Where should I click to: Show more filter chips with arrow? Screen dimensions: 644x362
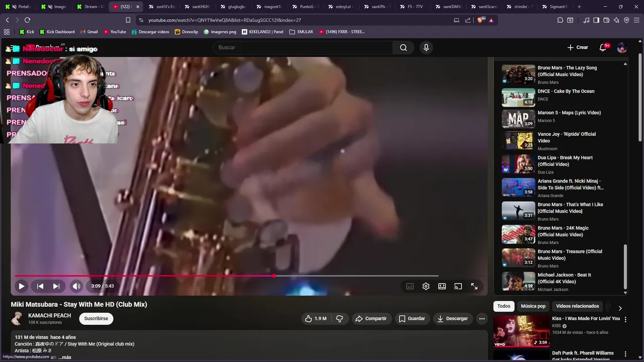[620, 308]
